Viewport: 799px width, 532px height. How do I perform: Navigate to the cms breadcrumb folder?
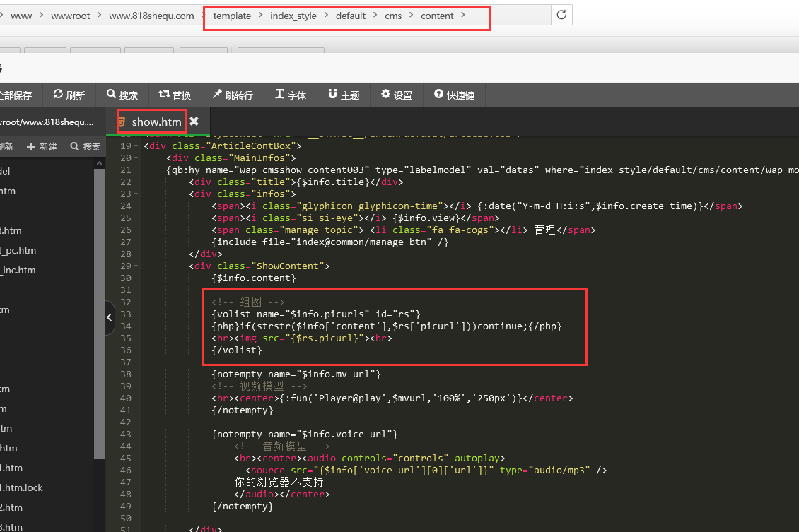click(x=392, y=16)
